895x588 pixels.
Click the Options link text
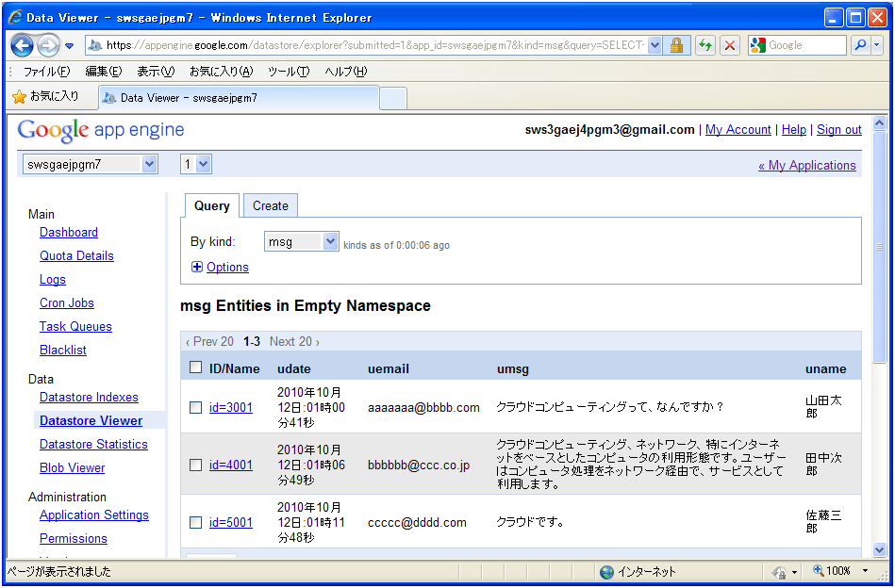pyautogui.click(x=227, y=267)
